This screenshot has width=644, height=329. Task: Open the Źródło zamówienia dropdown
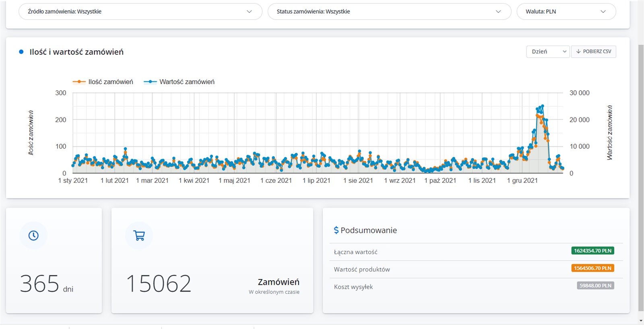(x=140, y=12)
